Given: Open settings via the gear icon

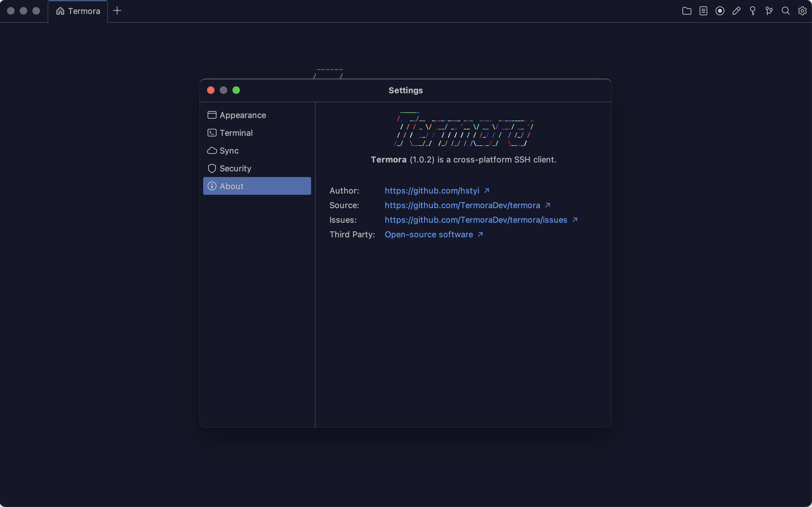Looking at the screenshot, I should 802,11.
